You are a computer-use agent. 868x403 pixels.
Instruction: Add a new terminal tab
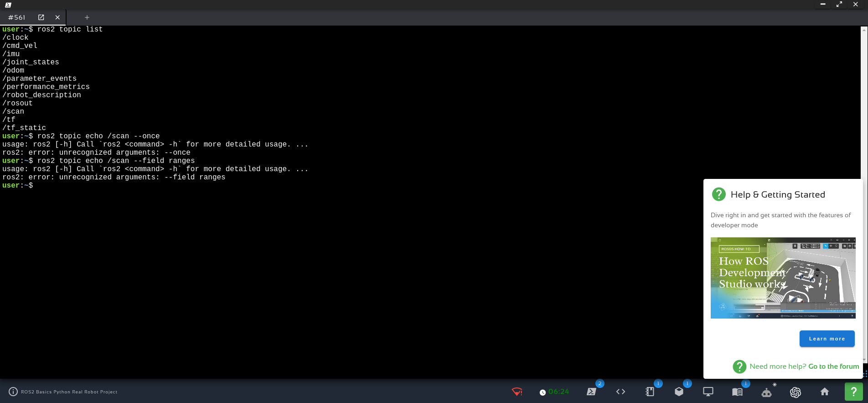coord(87,17)
